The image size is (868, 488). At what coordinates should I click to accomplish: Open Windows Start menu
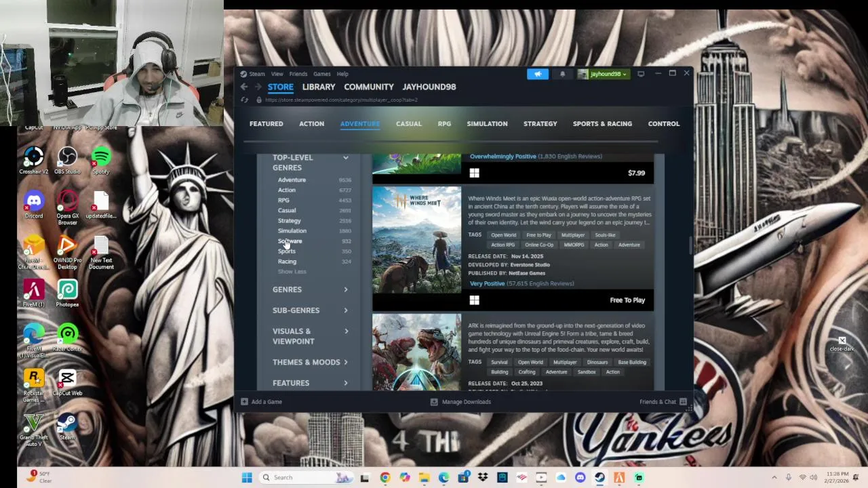click(x=247, y=477)
